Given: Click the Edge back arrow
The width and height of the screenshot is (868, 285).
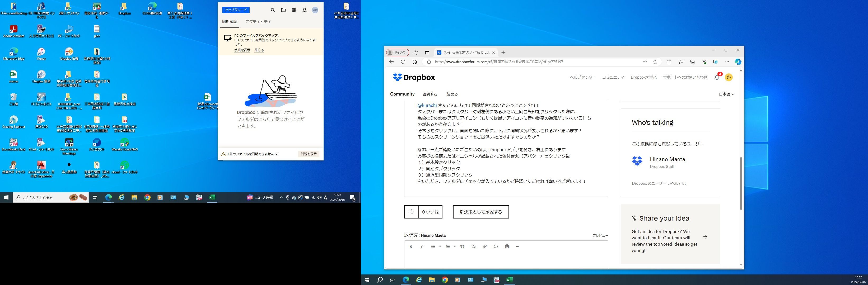Looking at the screenshot, I should 391,62.
